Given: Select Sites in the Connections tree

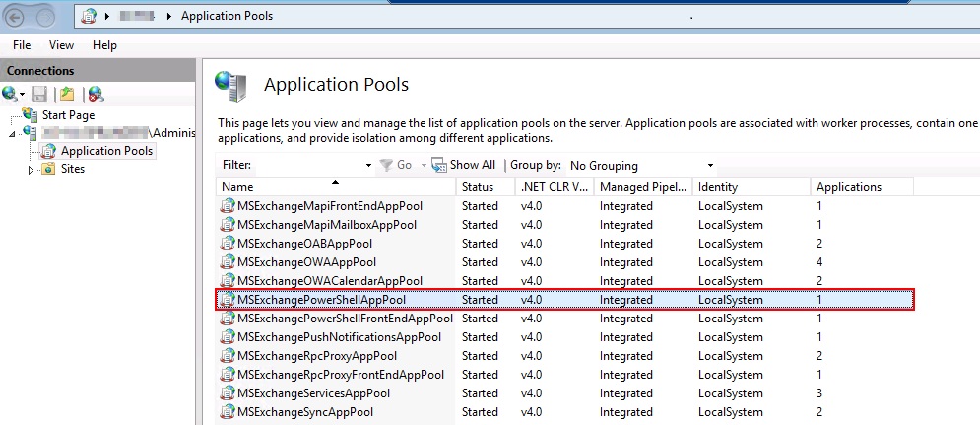Looking at the screenshot, I should pyautogui.click(x=73, y=169).
